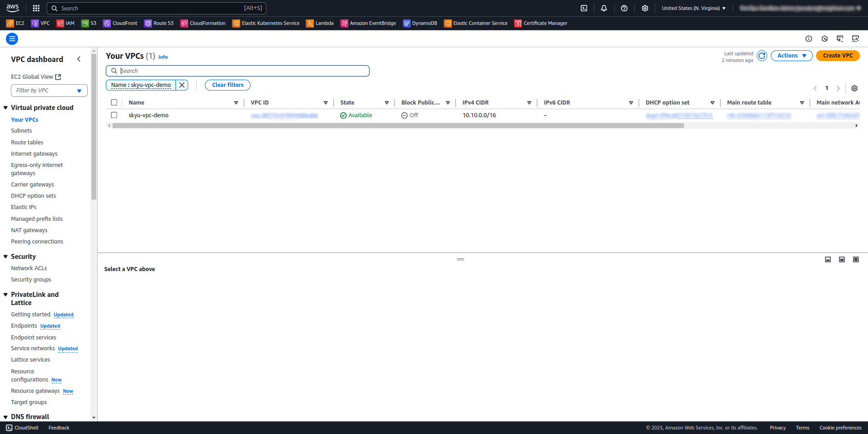Open the Feedback link in the footer

[x=59, y=428]
